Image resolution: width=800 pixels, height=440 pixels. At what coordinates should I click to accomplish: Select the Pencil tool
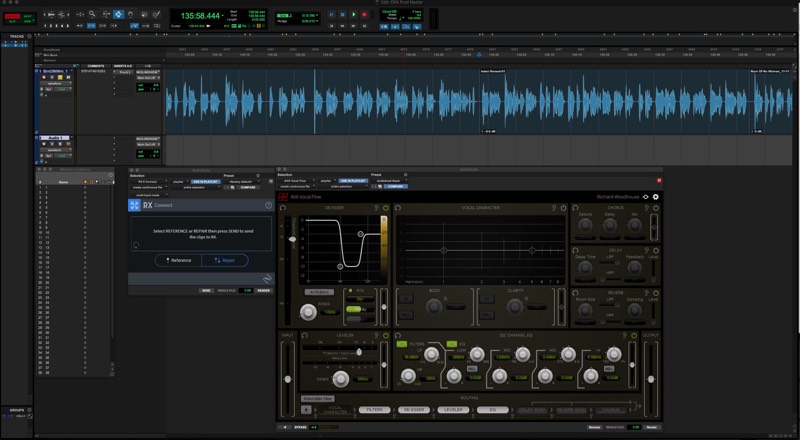coord(157,14)
